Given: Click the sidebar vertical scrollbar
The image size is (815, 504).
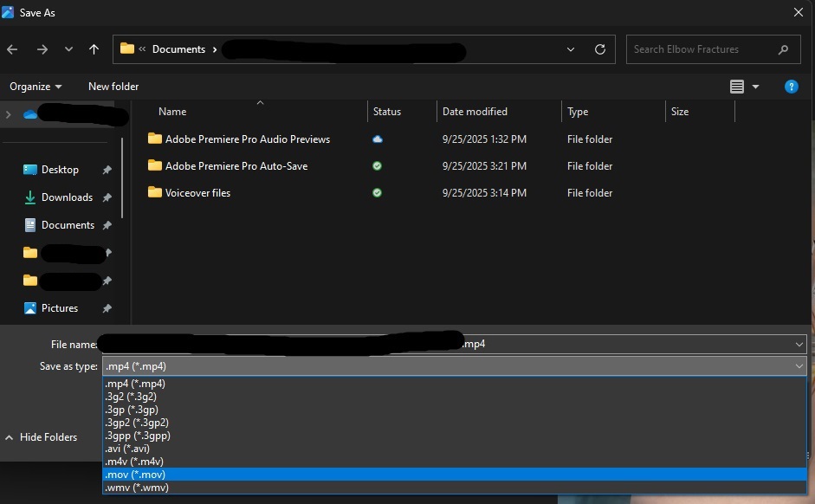Looking at the screenshot, I should 122,178.
